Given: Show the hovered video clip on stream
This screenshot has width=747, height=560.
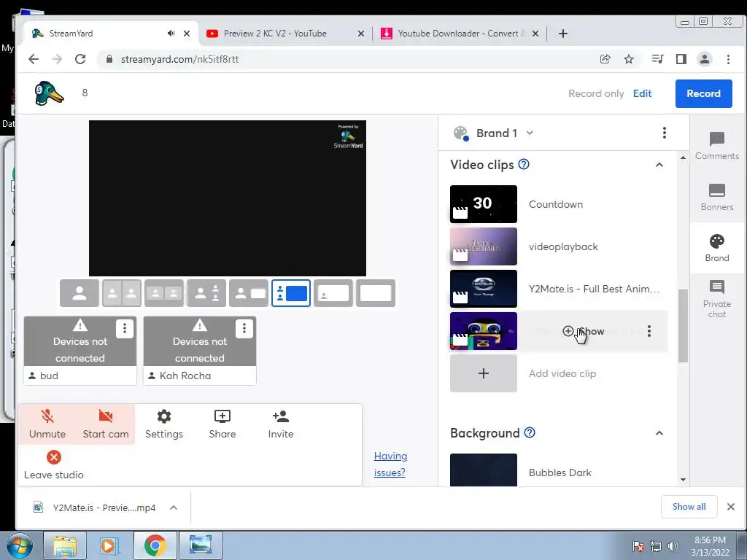Looking at the screenshot, I should click(583, 332).
